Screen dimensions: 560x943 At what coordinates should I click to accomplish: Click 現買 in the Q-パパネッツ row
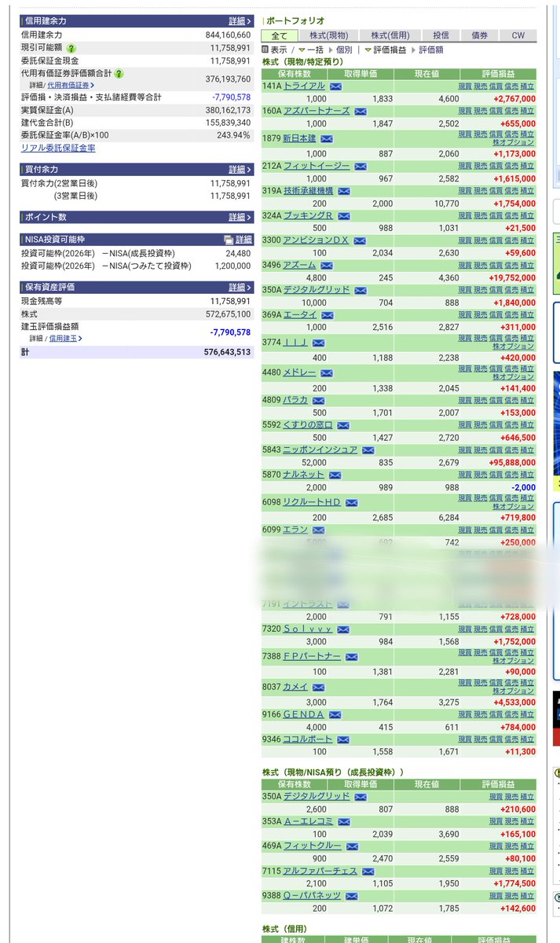496,897
